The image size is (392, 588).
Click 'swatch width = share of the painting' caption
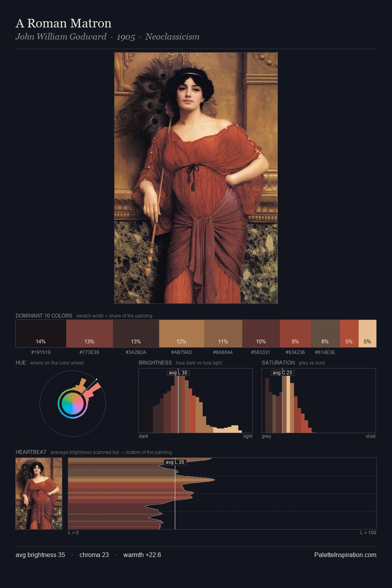point(114,316)
